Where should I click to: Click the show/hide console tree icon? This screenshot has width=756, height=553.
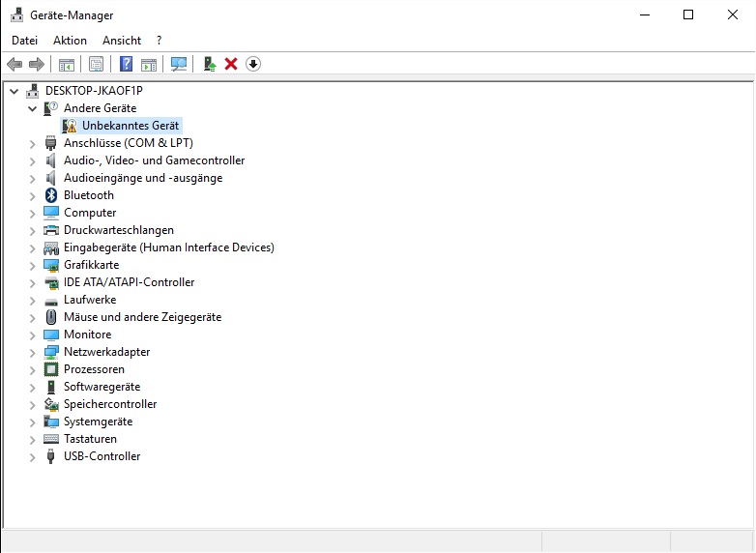tap(67, 64)
